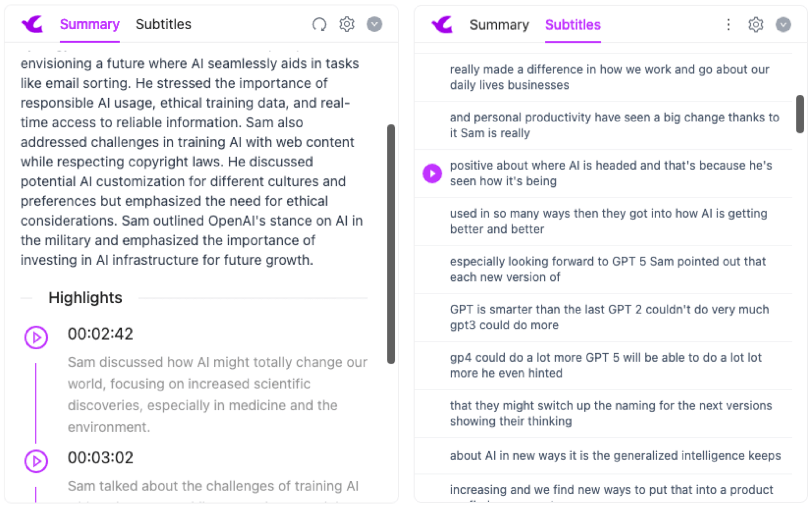Click the Summary panel vertical scrollbar
Viewport: 812px width, 507px height.
(391, 244)
